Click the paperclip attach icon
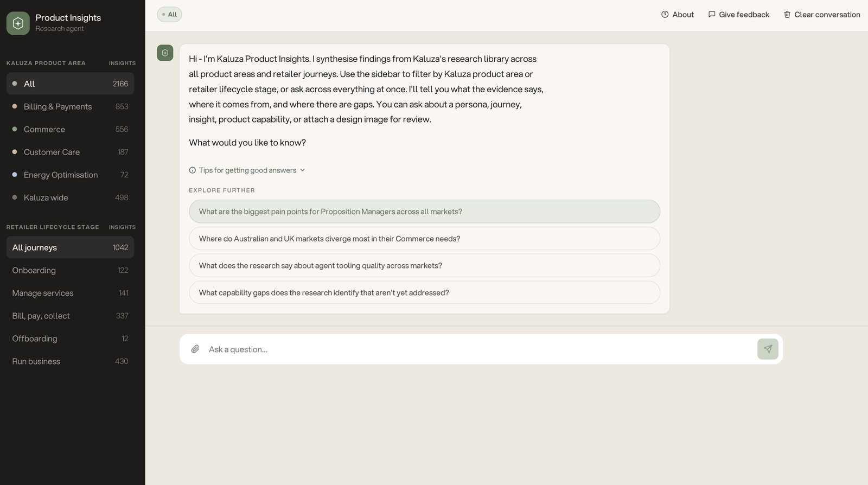 [195, 349]
